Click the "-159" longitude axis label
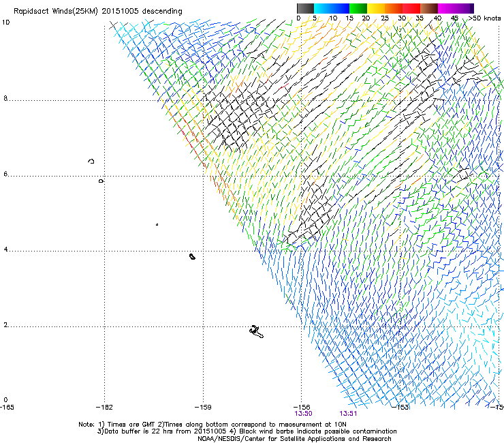 point(203,408)
